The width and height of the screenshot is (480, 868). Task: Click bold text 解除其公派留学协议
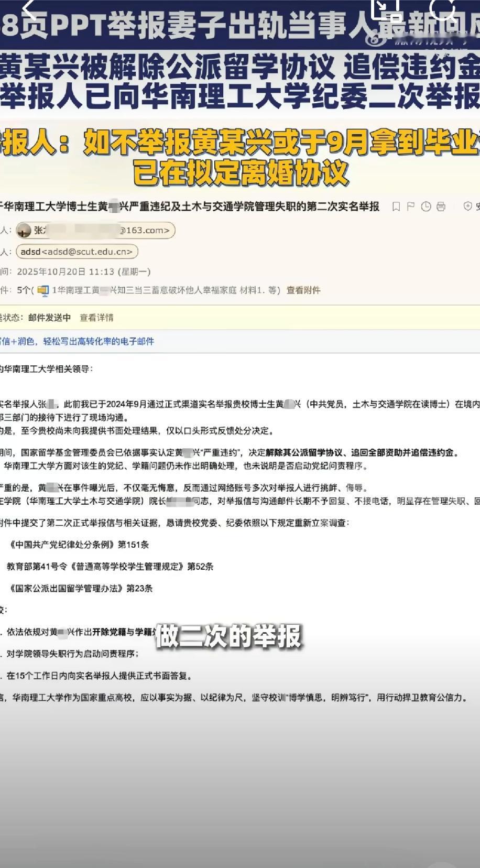[x=304, y=453]
